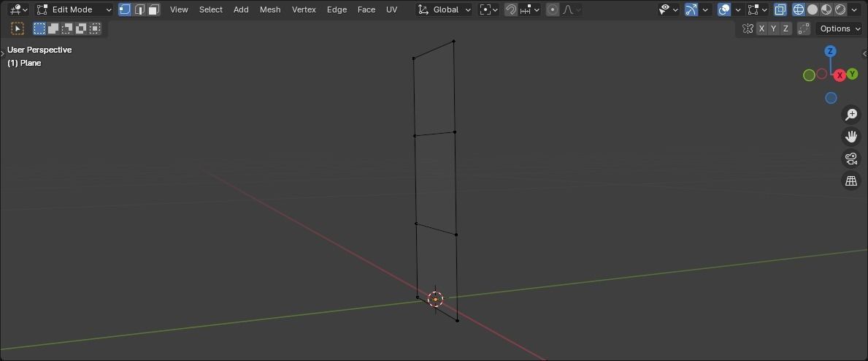Select wireframe viewport shading
This screenshot has height=361, width=868.
798,9
